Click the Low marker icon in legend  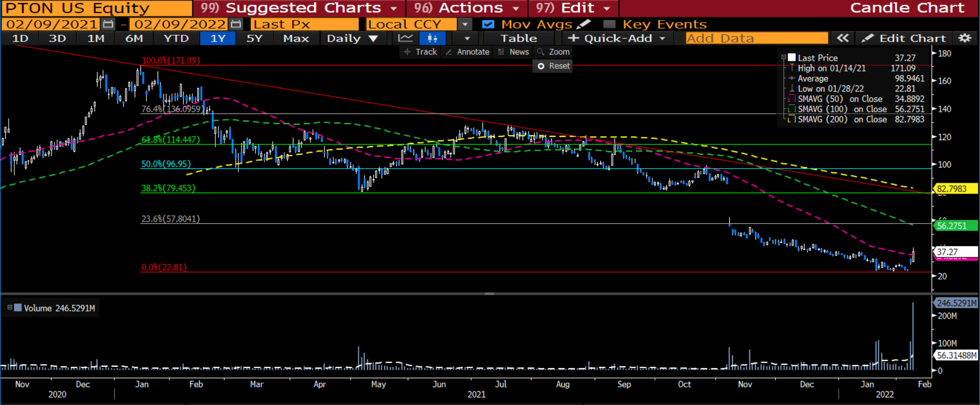pos(792,88)
